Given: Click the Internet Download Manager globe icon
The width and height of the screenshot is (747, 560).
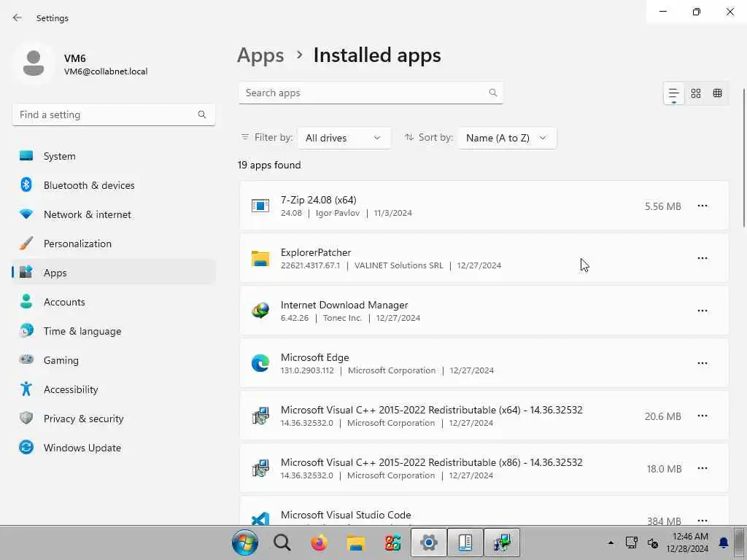Looking at the screenshot, I should tap(260, 311).
